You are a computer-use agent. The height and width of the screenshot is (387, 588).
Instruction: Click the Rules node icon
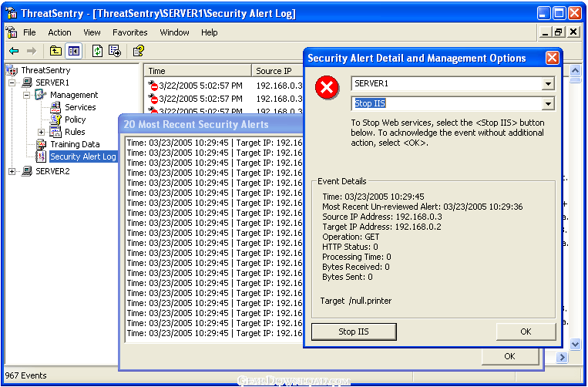55,132
